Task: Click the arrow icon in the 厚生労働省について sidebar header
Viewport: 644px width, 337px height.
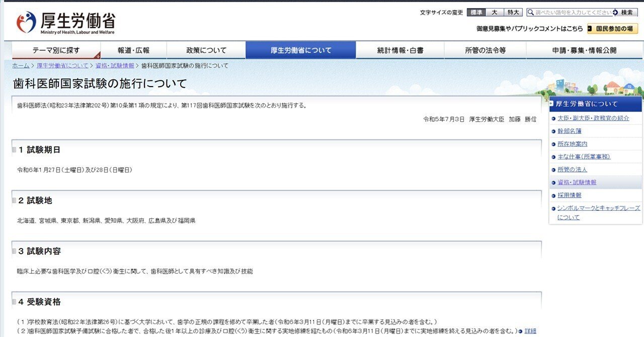Action: click(551, 104)
